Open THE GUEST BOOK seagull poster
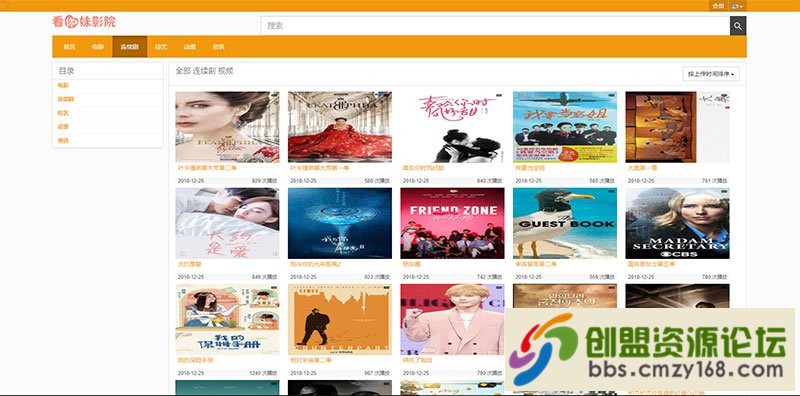800x396 pixels. (x=565, y=224)
